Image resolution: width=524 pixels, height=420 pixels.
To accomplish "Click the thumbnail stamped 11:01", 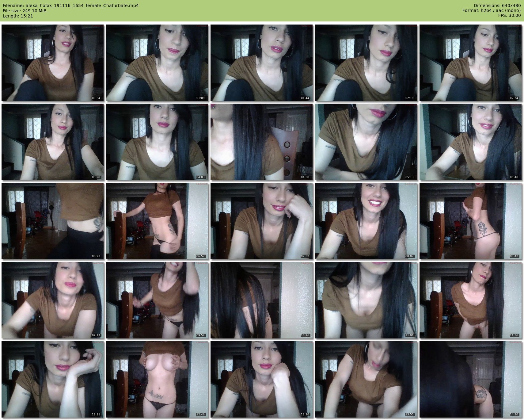I will click(x=366, y=300).
